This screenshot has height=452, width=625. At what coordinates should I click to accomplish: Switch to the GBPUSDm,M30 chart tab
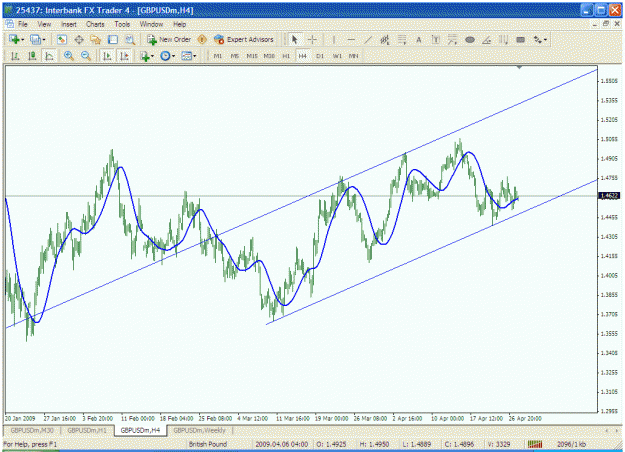tap(32, 430)
